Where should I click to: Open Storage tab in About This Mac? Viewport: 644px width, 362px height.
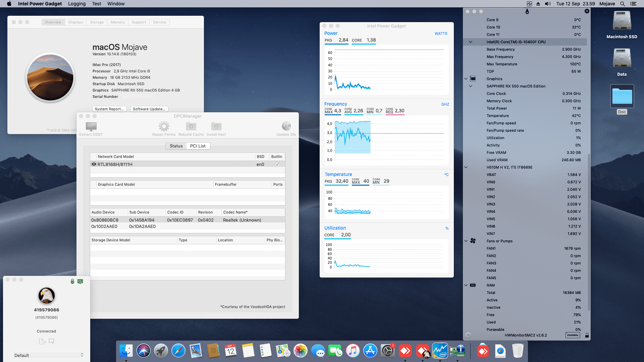[97, 22]
